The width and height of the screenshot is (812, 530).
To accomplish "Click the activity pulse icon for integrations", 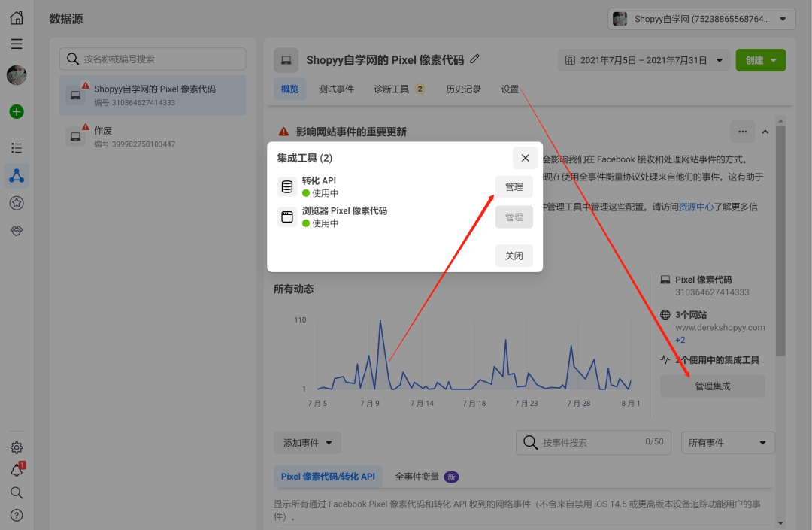I will click(x=665, y=359).
